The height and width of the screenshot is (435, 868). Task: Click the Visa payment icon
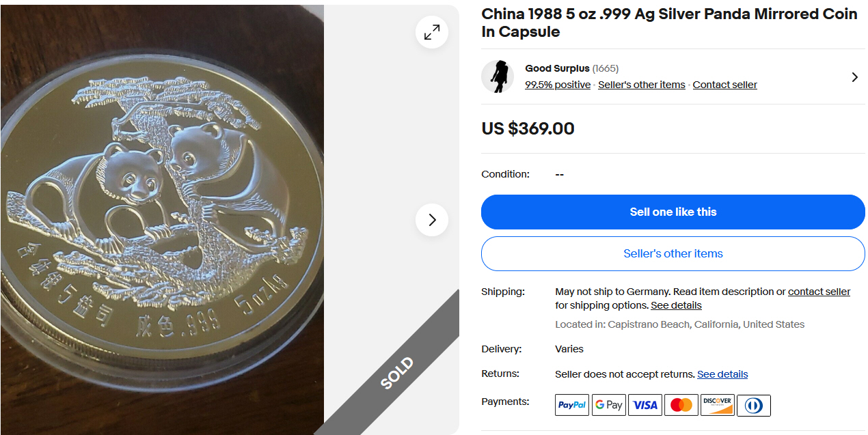pyautogui.click(x=645, y=405)
